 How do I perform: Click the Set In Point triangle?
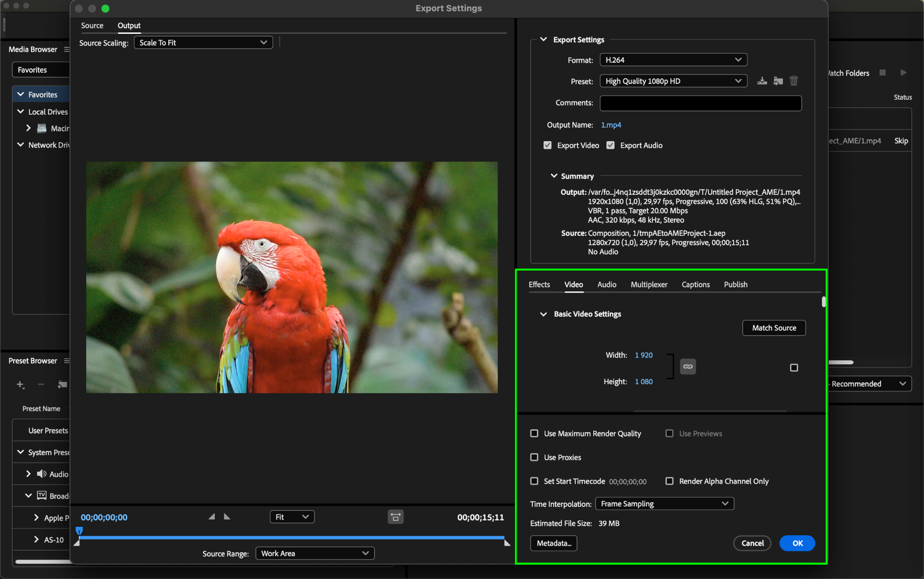[x=212, y=517]
